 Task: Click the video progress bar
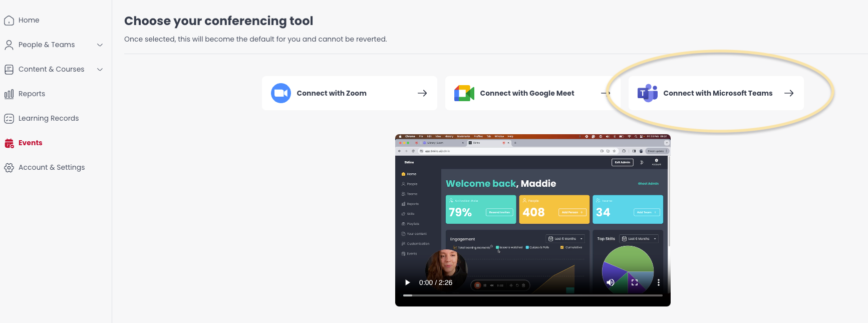pos(533,295)
